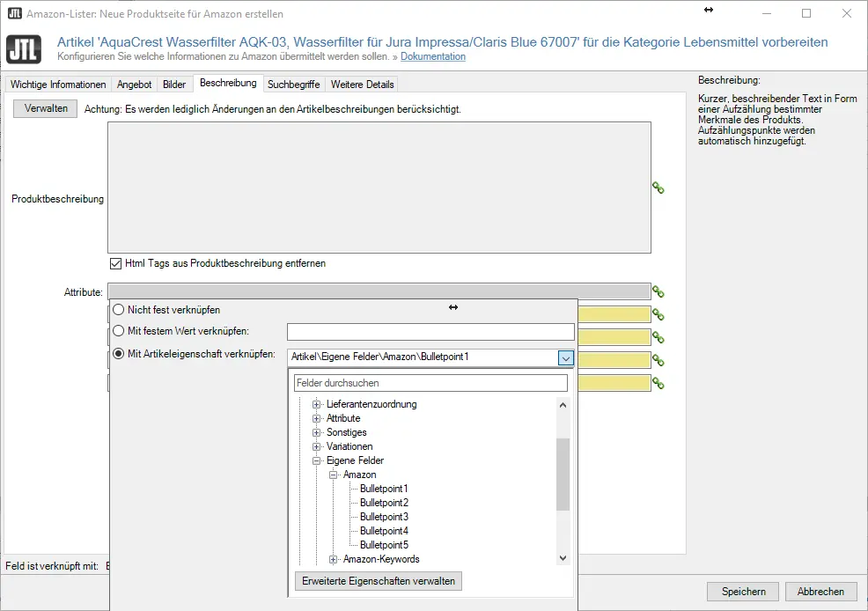The image size is (868, 611).
Task: Tick 'Html Tags aus Produktbeschreibung entfernen' checkbox
Action: pos(115,263)
